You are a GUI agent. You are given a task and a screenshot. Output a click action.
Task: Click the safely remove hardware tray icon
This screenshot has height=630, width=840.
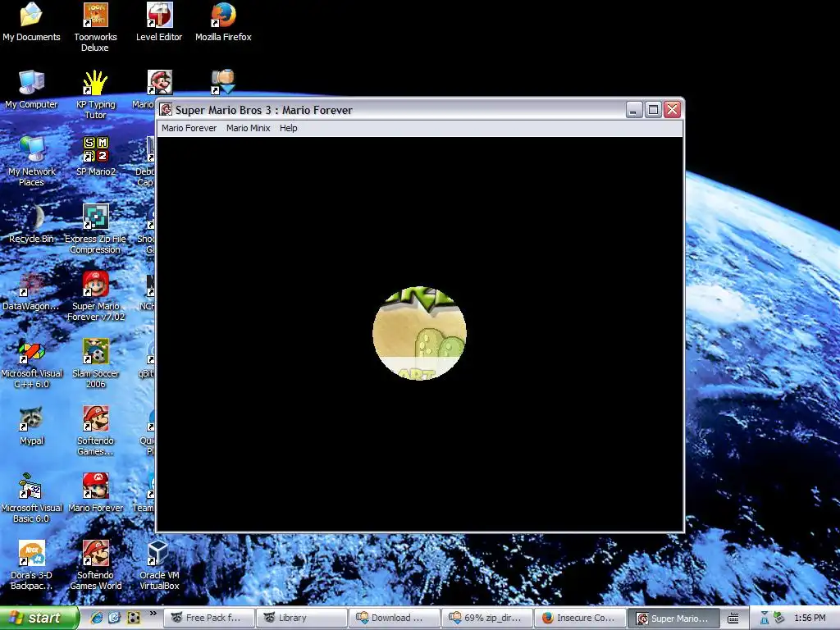pos(779,619)
